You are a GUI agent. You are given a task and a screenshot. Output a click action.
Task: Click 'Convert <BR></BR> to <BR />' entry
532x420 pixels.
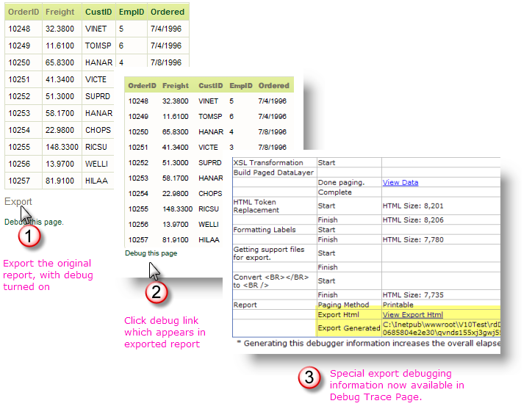271,281
